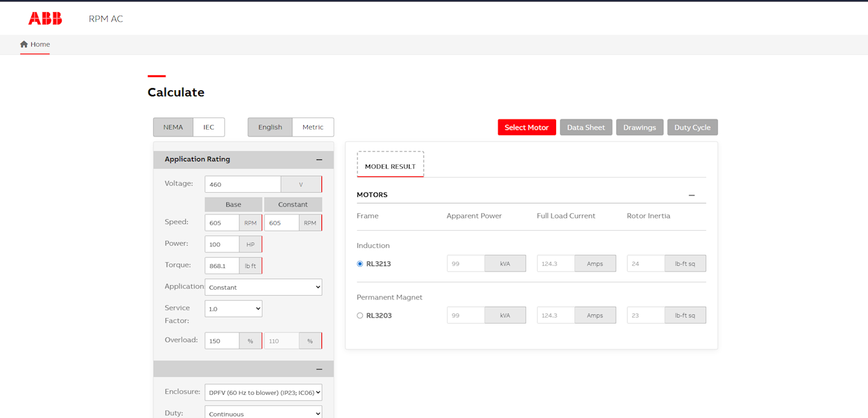Screen dimensions: 868x418
Task: Collapse the enclosure settings panel
Action: click(319, 368)
